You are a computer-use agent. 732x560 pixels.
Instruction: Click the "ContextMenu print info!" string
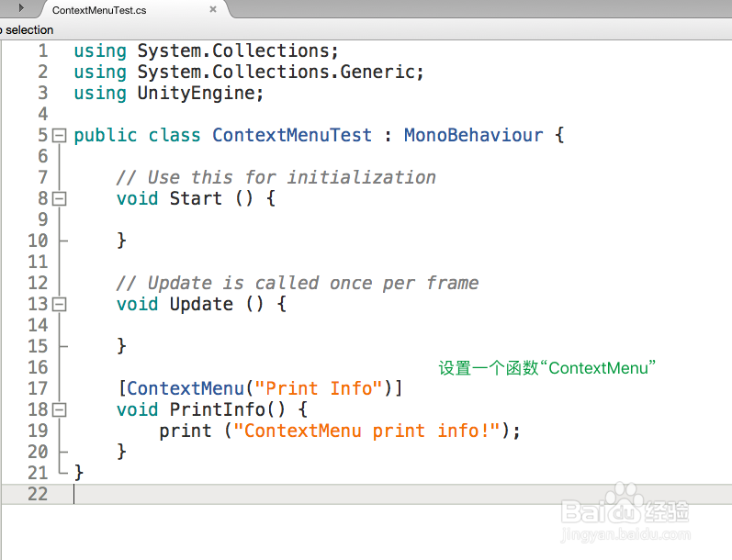click(x=367, y=431)
